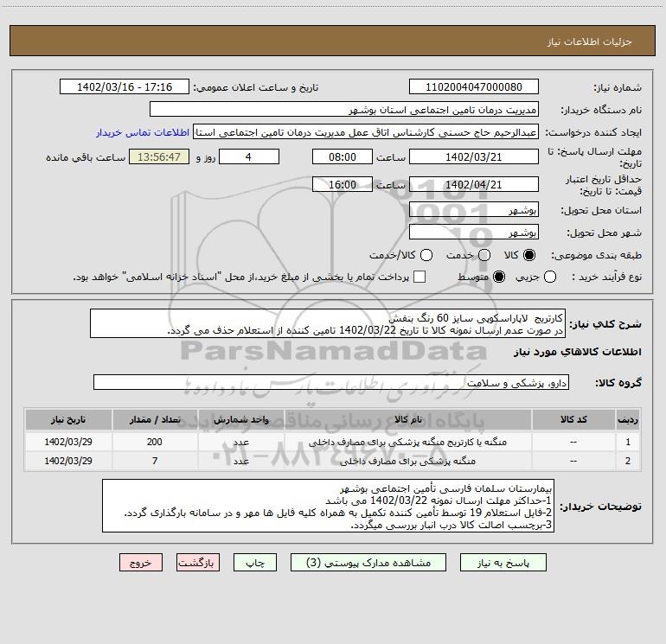Click the buyer organization name field
Viewport: 666px width, 644px height.
(344, 110)
